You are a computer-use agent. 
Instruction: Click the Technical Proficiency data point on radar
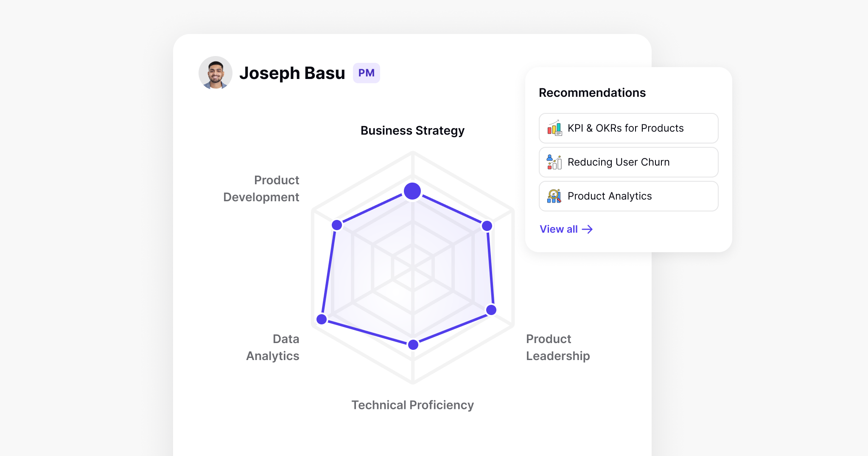tap(413, 345)
